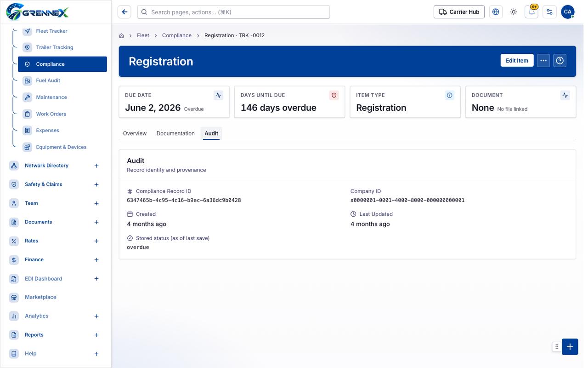The width and height of the screenshot is (588, 368).
Task: Open the CA user avatar menu
Action: coord(568,12)
